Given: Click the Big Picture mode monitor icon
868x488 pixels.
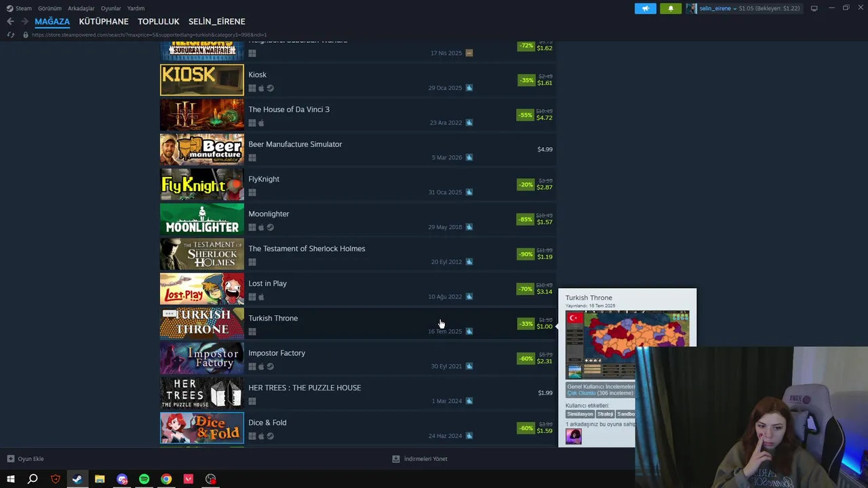Looking at the screenshot, I should tap(814, 8).
